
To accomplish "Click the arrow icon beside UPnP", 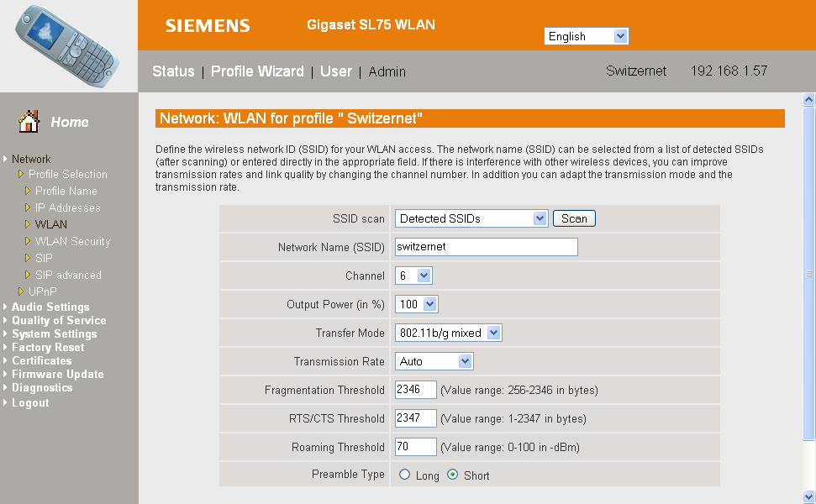I will [x=21, y=291].
